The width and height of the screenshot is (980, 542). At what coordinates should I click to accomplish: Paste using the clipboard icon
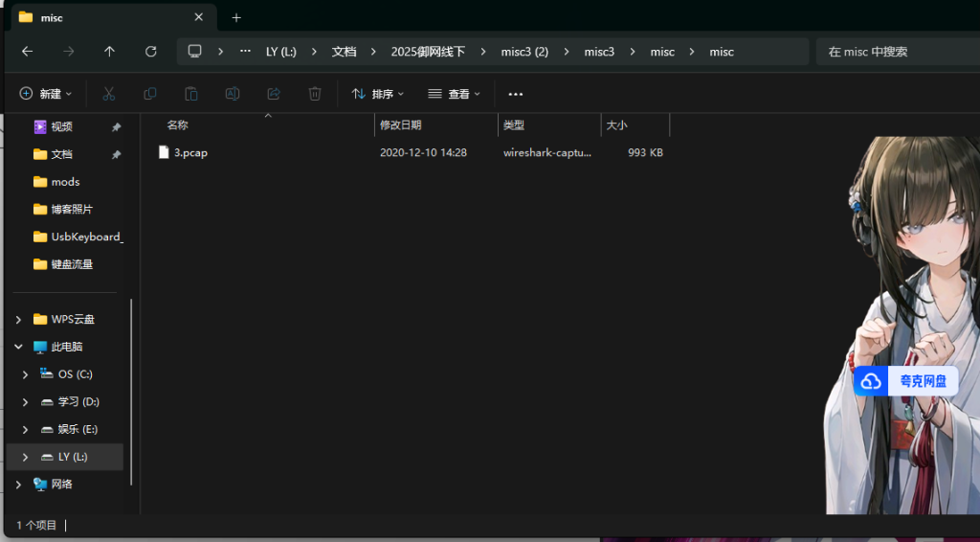point(191,94)
